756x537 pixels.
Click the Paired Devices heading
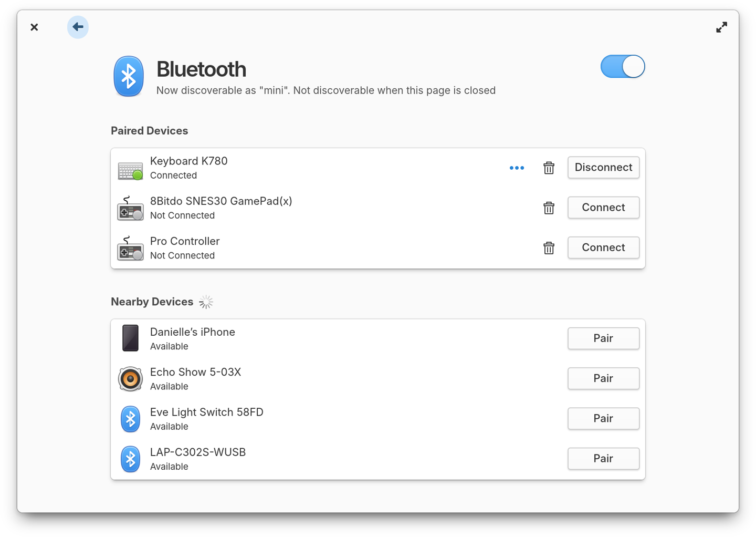(149, 131)
